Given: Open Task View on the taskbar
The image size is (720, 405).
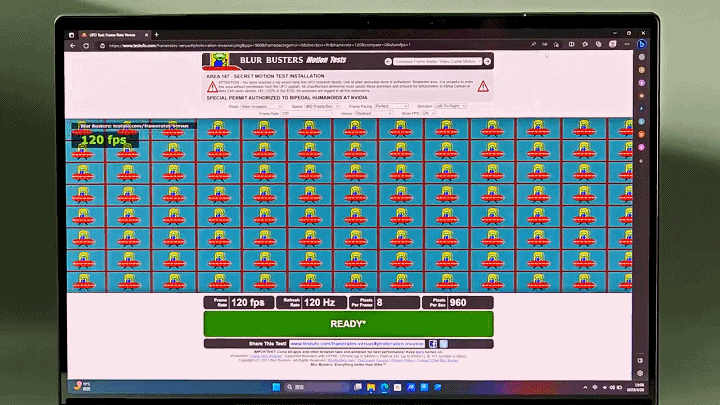Looking at the screenshot, I should click(358, 387).
